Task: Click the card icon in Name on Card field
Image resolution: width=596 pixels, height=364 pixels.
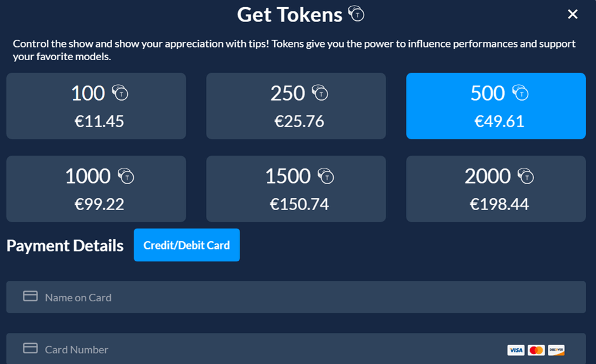Action: [30, 296]
